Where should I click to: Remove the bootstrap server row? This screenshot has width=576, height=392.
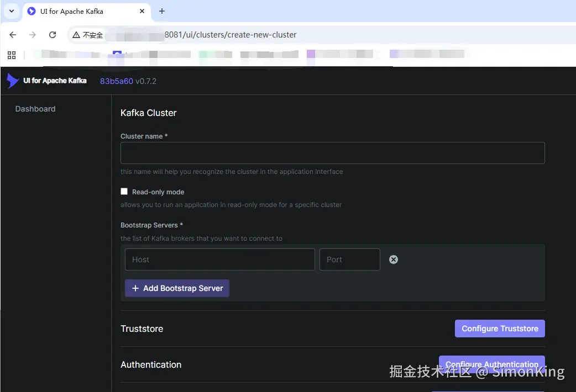(394, 259)
